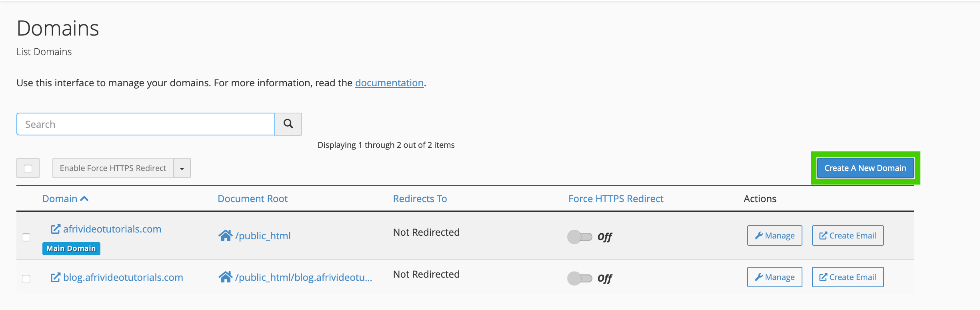980x310 pixels.
Task: Click external link icon beside afrivideotutorials.com
Action: 55,229
